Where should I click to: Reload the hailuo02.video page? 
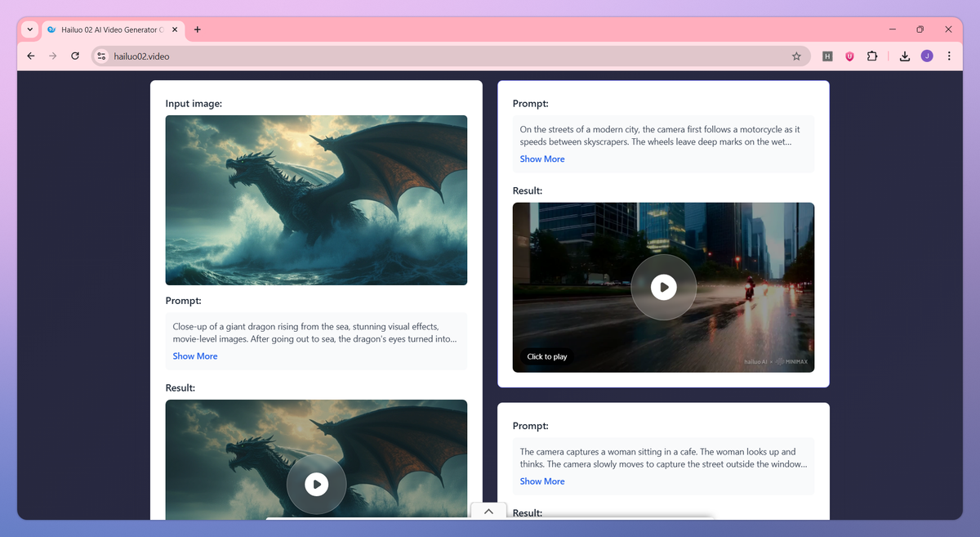click(x=75, y=56)
